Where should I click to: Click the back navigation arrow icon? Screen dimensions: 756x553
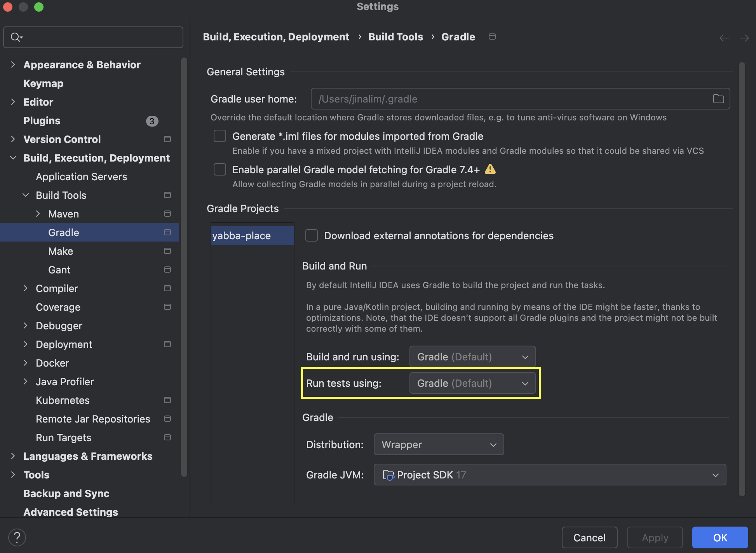pos(724,38)
